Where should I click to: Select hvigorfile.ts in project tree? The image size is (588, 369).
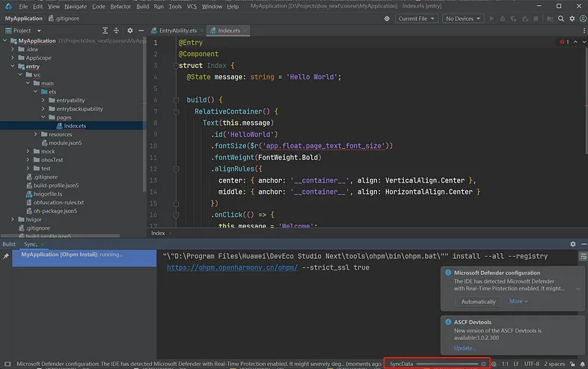[48, 194]
